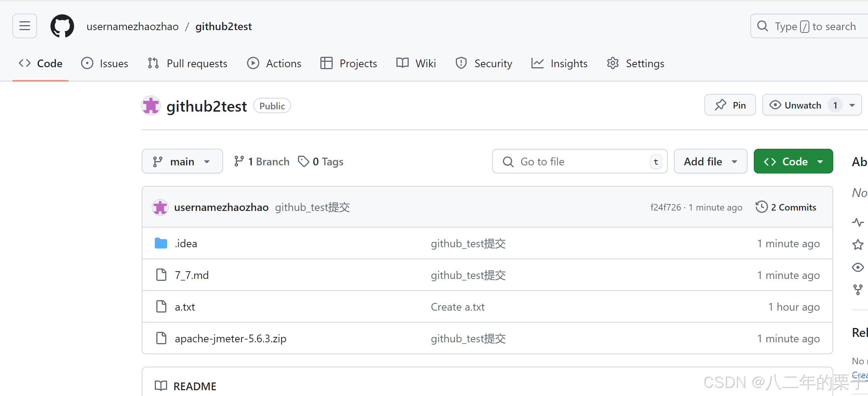
Task: Click the '1 hour ago' timestamp for a.txt
Action: pos(794,307)
